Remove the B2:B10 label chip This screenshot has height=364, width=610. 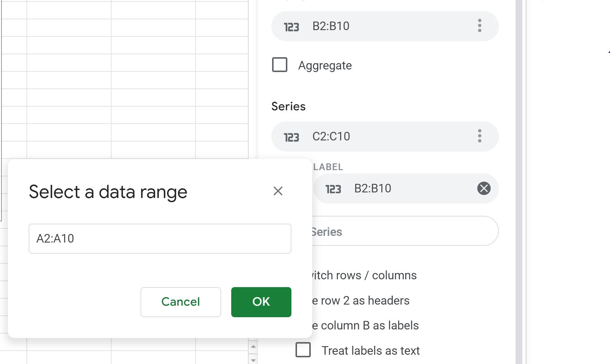tap(484, 189)
